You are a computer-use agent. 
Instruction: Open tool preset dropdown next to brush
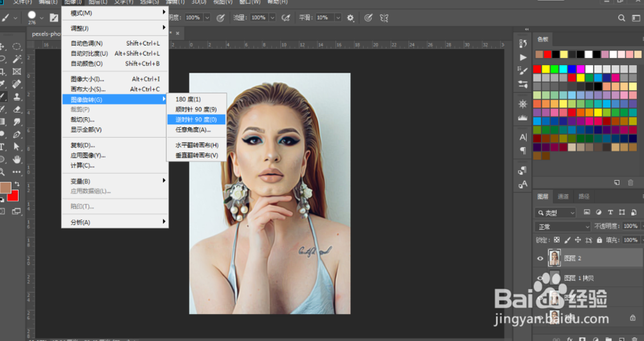coord(15,18)
